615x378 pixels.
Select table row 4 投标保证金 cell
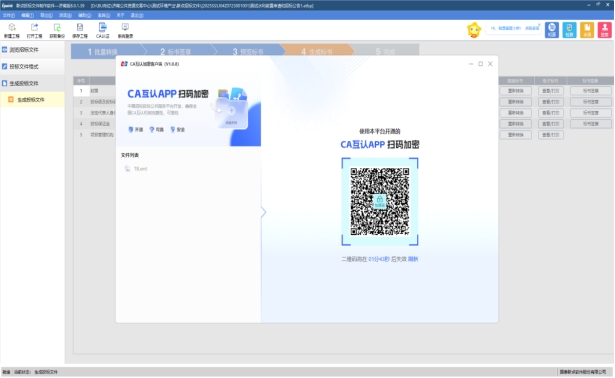(x=102, y=124)
